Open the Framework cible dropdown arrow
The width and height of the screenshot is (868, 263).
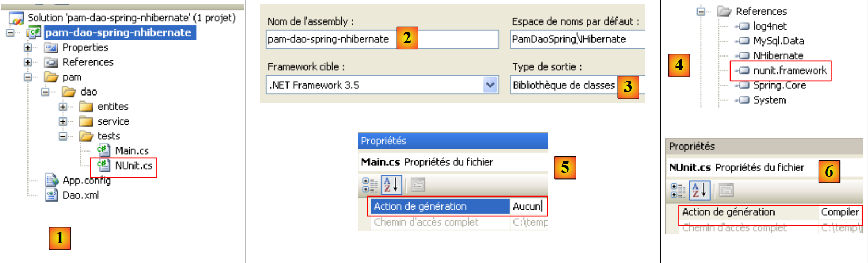click(x=490, y=85)
